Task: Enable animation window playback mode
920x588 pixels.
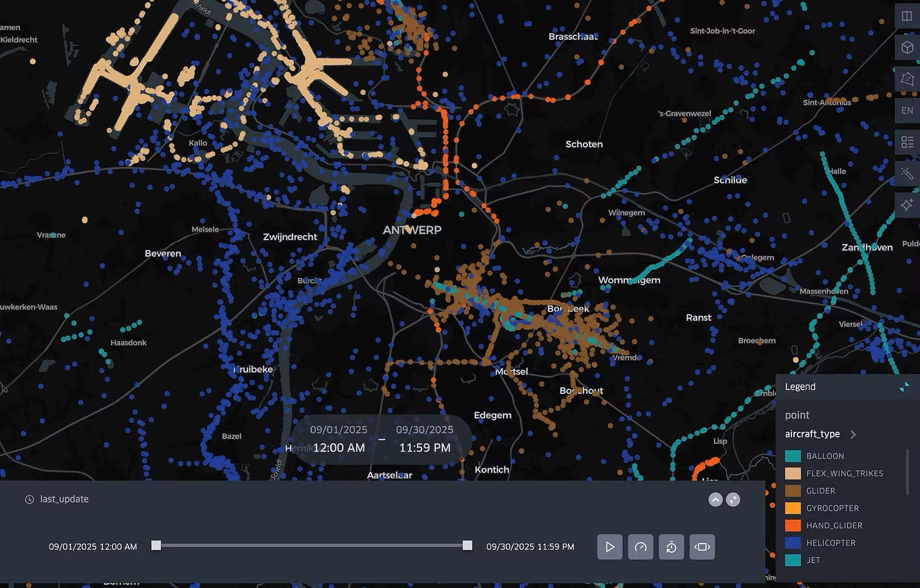Action: tap(702, 547)
